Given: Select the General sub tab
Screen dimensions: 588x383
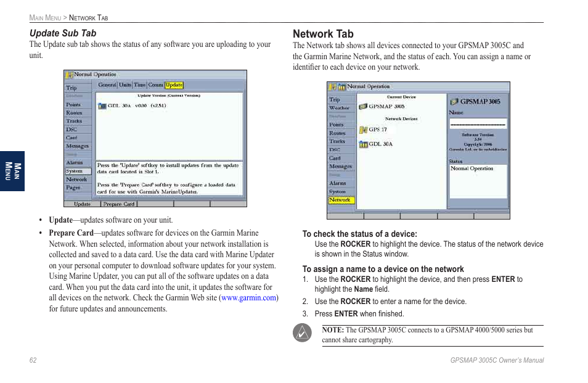Looking at the screenshot, I should 107,85.
